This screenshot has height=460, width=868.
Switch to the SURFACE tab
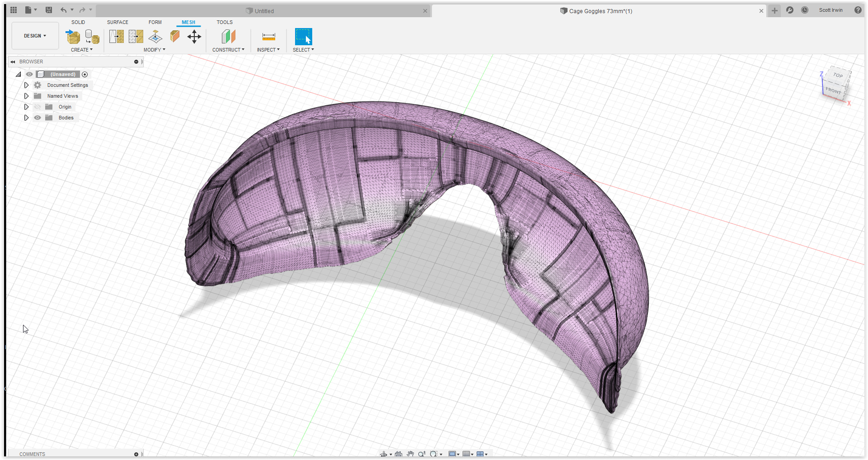pos(117,22)
